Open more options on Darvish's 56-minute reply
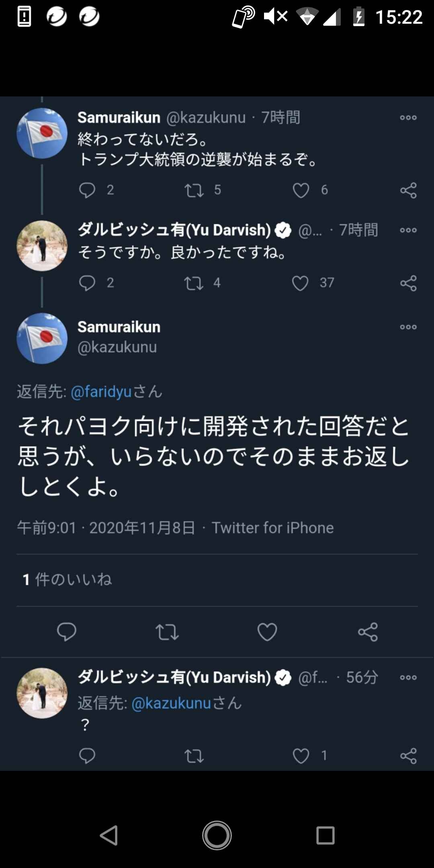This screenshot has width=434, height=868. tap(408, 678)
